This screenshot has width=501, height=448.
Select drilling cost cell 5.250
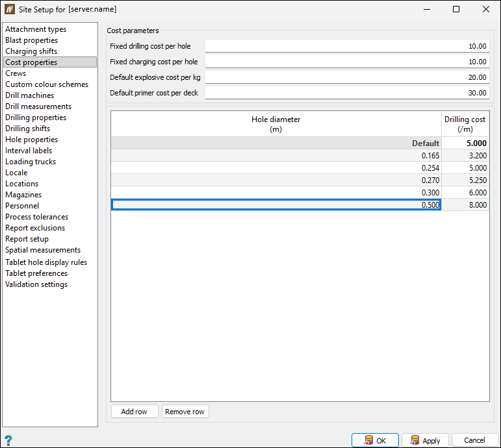click(465, 180)
